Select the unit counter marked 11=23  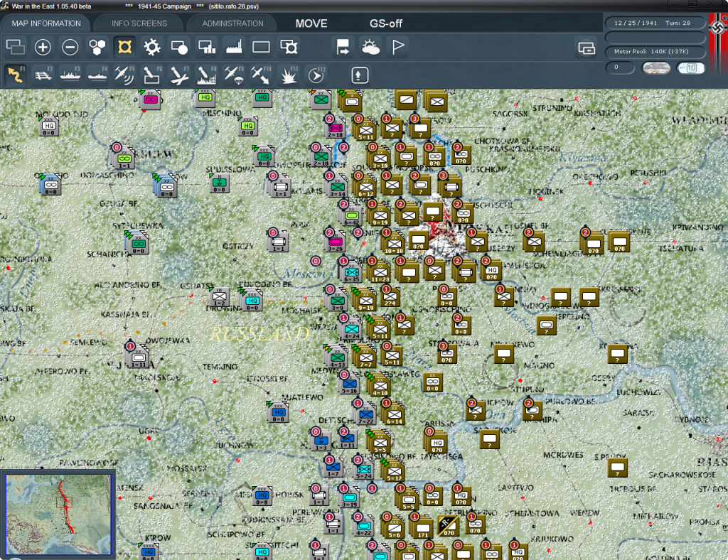pos(380,273)
